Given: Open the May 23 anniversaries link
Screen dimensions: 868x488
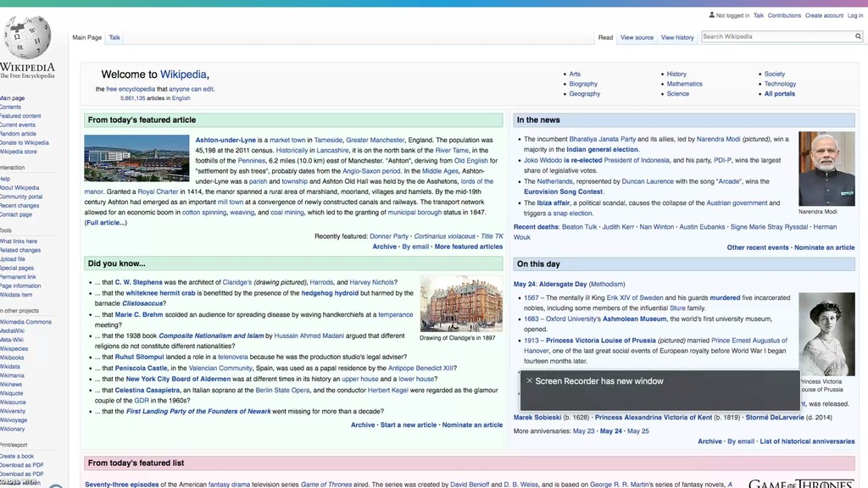Looking at the screenshot, I should pyautogui.click(x=583, y=431).
